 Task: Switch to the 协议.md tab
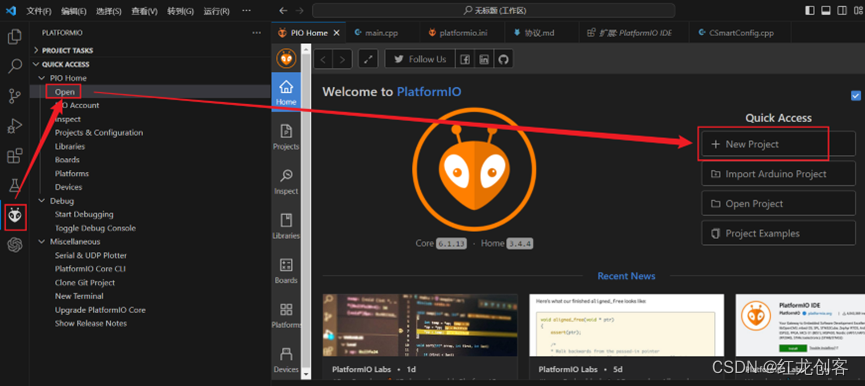coord(540,33)
